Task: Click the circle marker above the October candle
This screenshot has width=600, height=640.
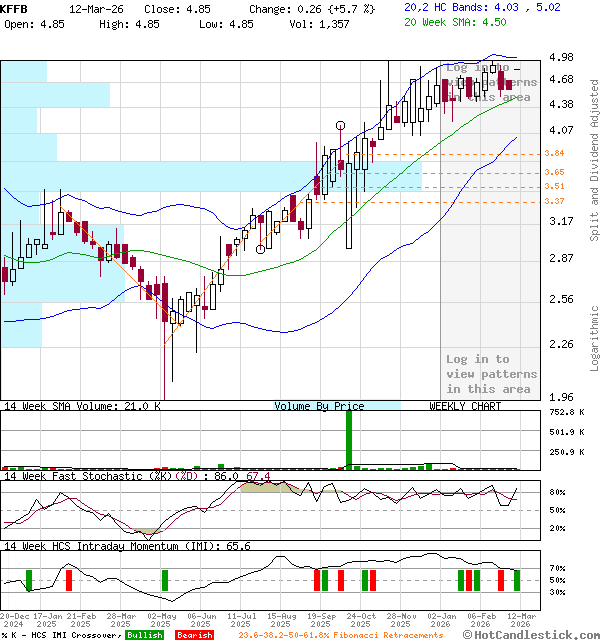Action: pyautogui.click(x=341, y=126)
